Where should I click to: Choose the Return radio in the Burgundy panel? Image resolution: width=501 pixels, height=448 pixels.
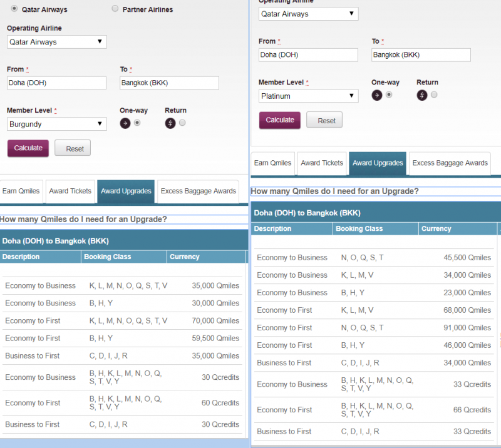point(182,123)
